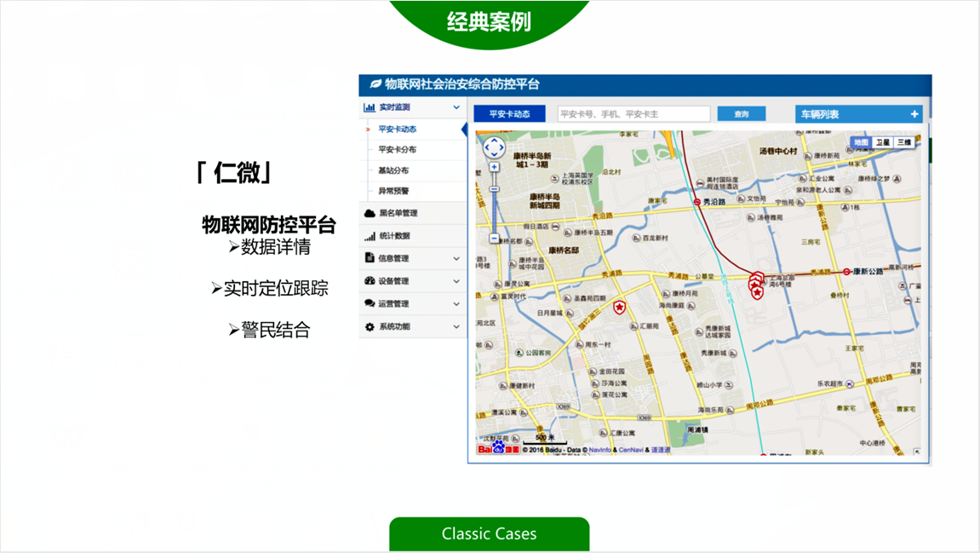Click the 实时监测 chart icon in sidebar

click(x=369, y=107)
